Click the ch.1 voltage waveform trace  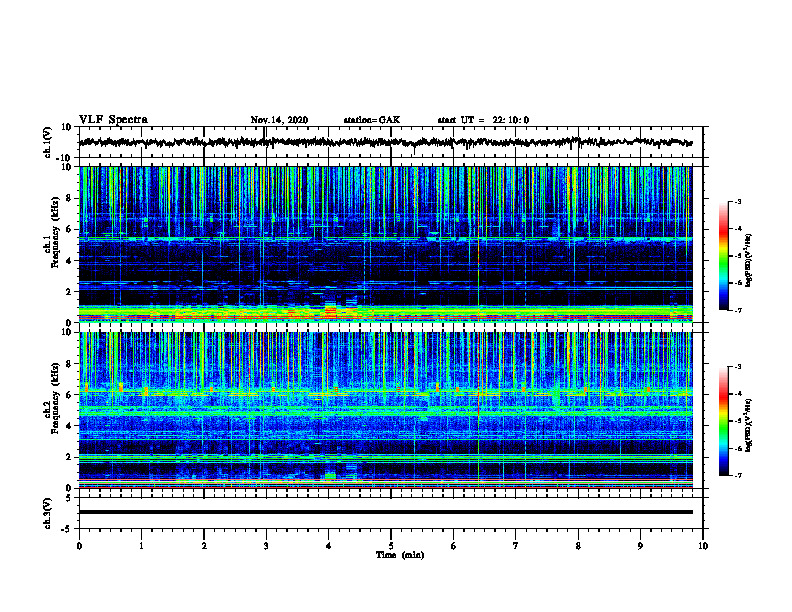pyautogui.click(x=385, y=142)
